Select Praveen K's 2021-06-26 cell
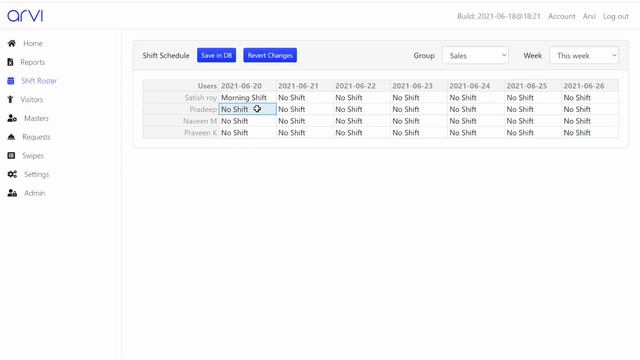Viewport: 640px width, 360px height. click(590, 133)
